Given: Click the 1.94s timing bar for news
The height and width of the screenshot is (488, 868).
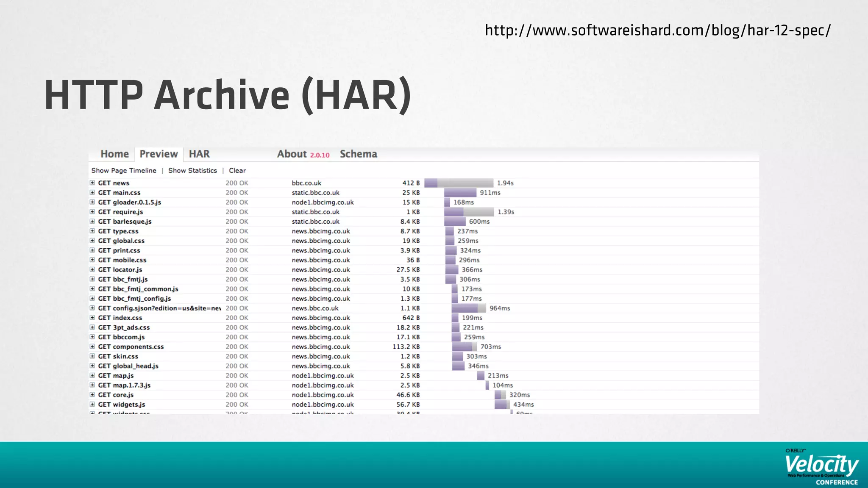Looking at the screenshot, I should click(x=459, y=183).
